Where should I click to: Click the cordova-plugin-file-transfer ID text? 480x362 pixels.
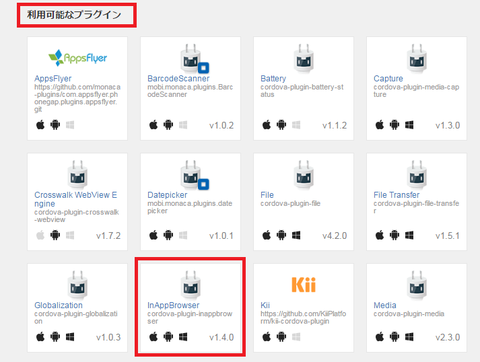(416, 207)
